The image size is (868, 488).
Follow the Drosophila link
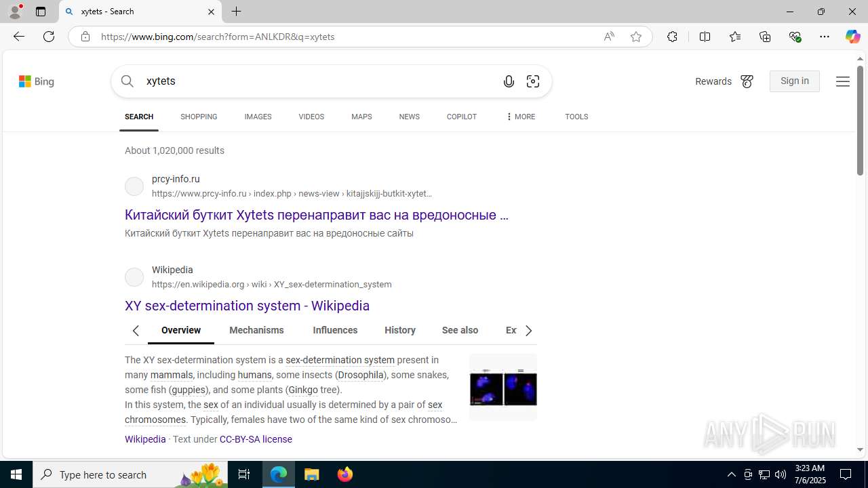tap(361, 375)
